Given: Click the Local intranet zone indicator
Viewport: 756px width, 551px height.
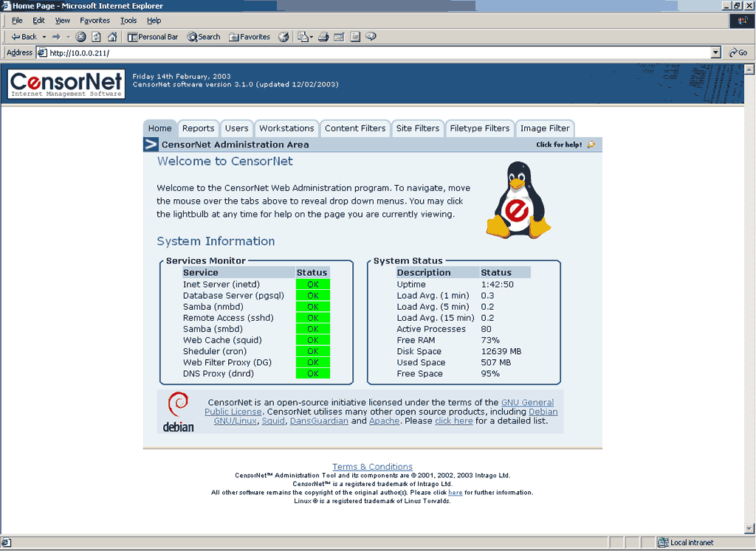Looking at the screenshot, I should click(686, 542).
